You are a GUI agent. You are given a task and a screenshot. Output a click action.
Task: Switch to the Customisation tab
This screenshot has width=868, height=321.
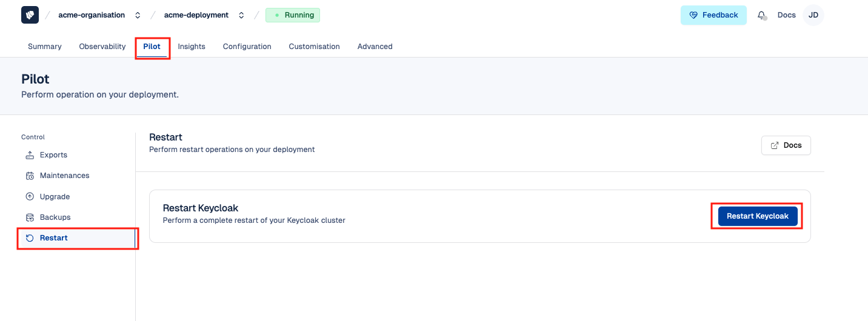pos(314,47)
